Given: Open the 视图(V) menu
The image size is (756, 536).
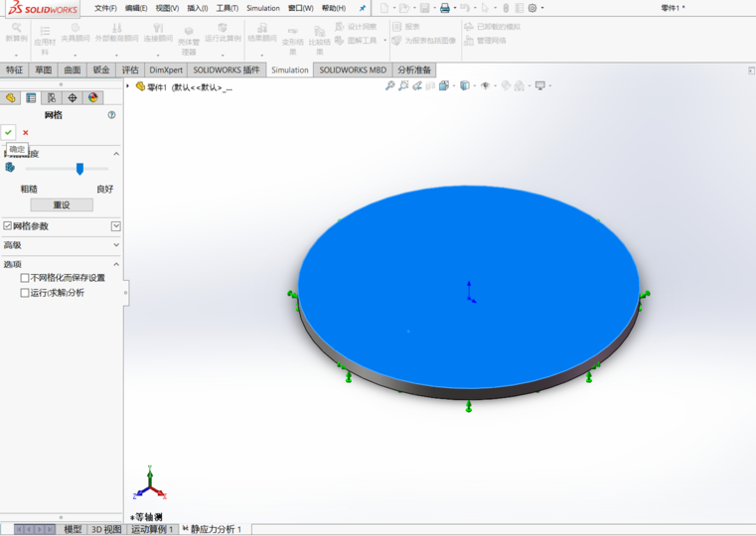Looking at the screenshot, I should [167, 8].
